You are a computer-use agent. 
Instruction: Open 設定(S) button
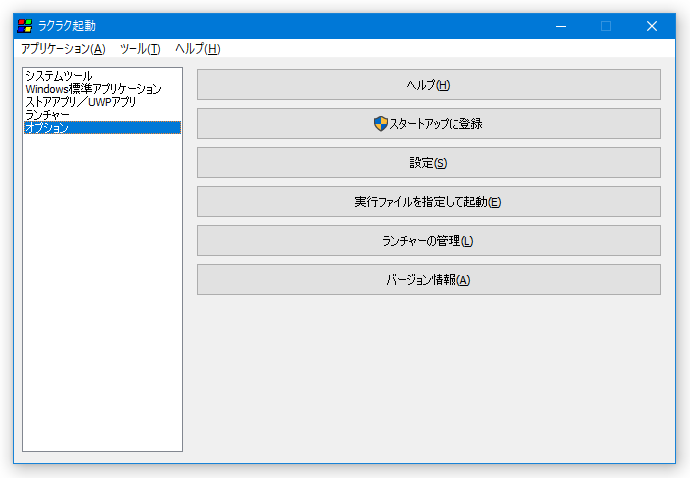[x=429, y=163]
